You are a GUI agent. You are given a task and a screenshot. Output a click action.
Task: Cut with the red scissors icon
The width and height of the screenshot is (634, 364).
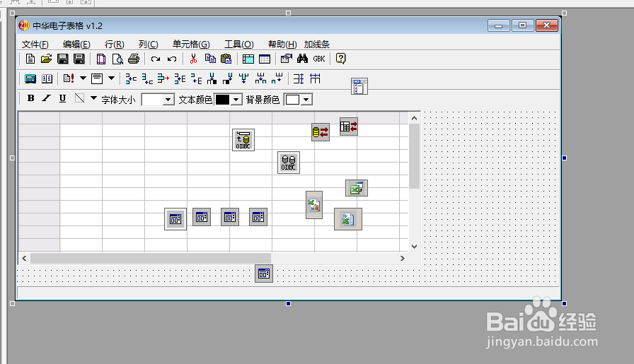193,59
